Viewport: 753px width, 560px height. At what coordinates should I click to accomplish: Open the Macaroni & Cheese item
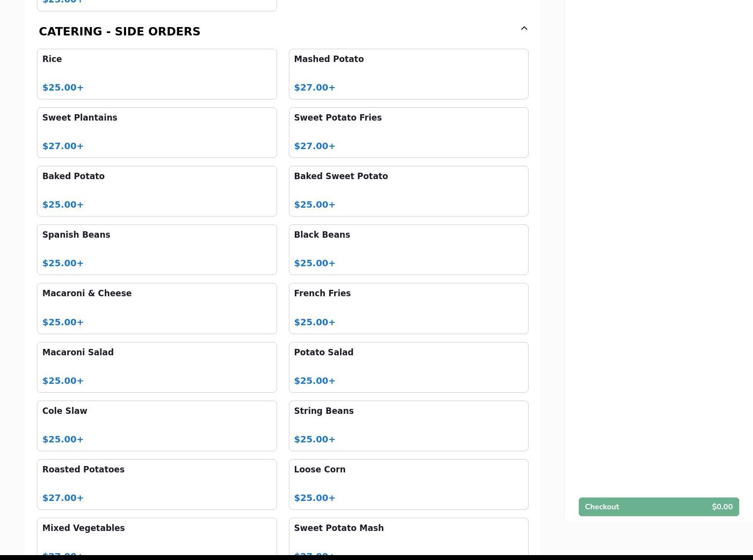[157, 309]
